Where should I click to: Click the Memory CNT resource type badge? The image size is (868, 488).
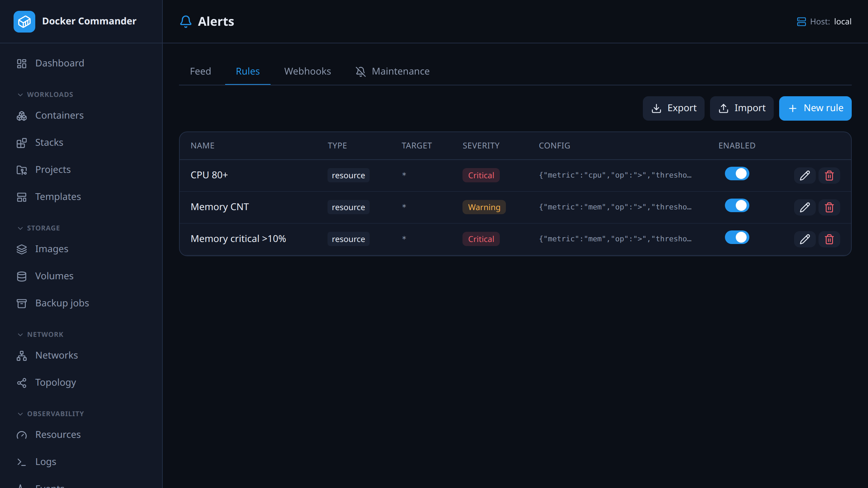(x=348, y=207)
